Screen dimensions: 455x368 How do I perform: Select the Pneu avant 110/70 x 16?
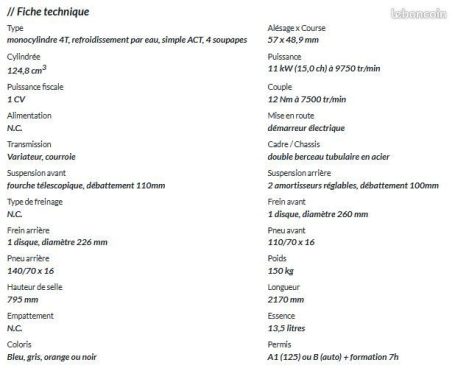pyautogui.click(x=291, y=242)
